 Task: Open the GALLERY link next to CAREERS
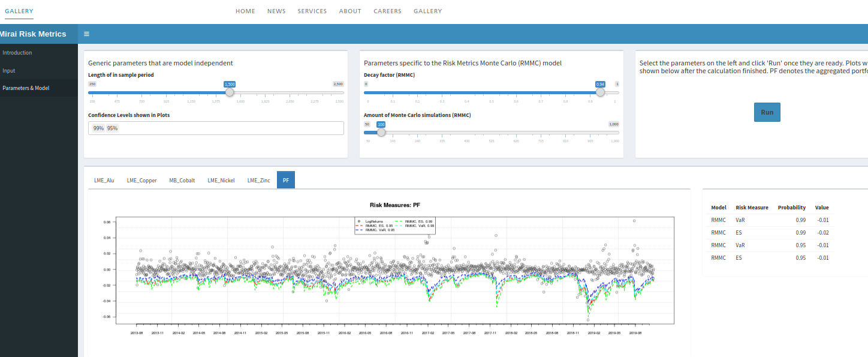point(428,11)
